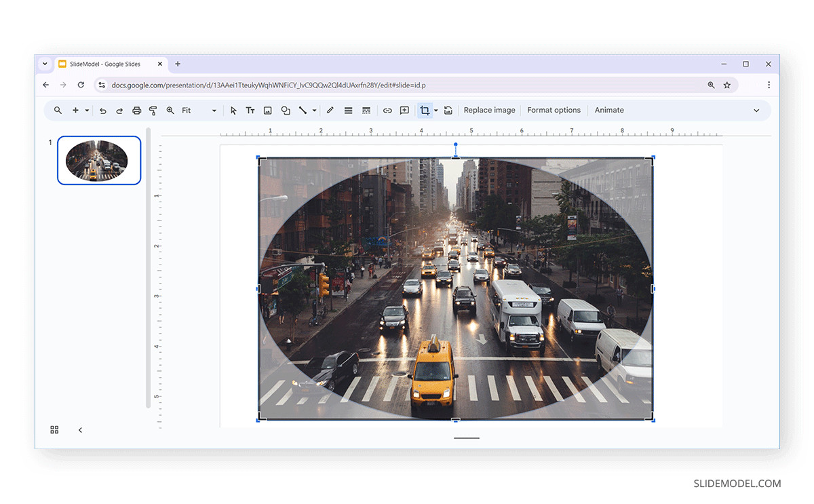Viewport: 814px width, 504px height.
Task: Reset image with toolbar icon
Action: tap(448, 111)
